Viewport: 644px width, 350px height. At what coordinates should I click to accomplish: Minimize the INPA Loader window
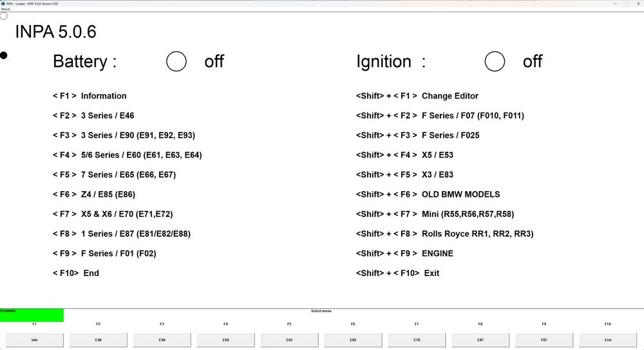click(614, 3)
